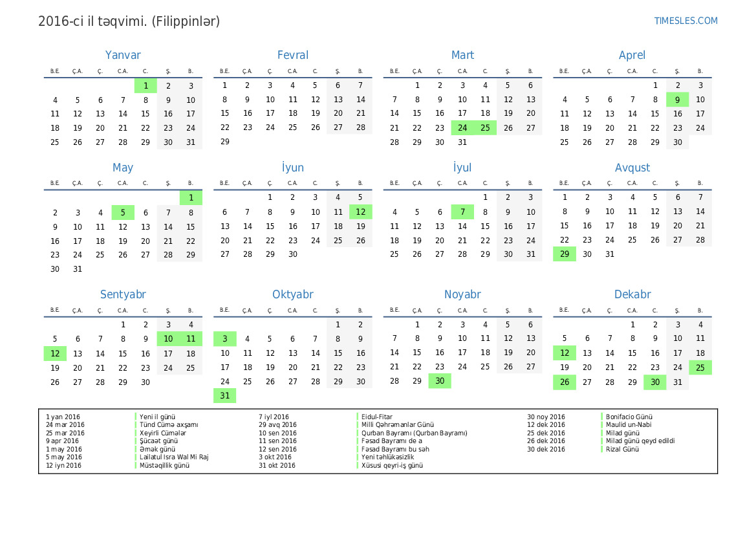Select the Fevral month title
Viewport: 756px width, 535px height.
coord(292,56)
